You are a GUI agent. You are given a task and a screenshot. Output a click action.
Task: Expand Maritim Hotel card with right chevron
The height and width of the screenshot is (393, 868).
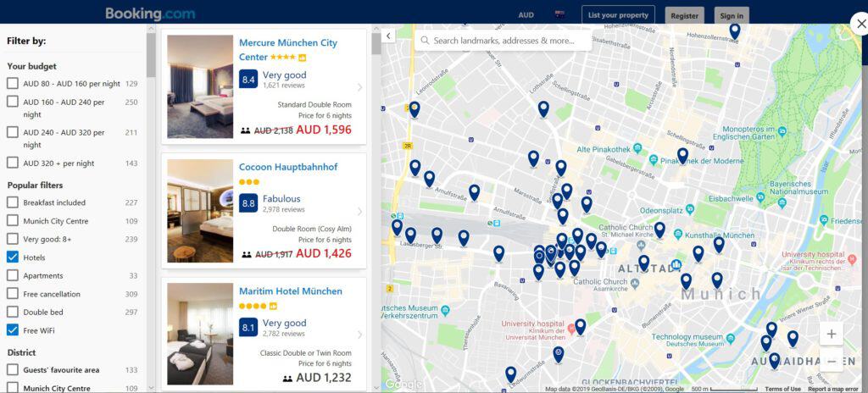[x=359, y=335]
